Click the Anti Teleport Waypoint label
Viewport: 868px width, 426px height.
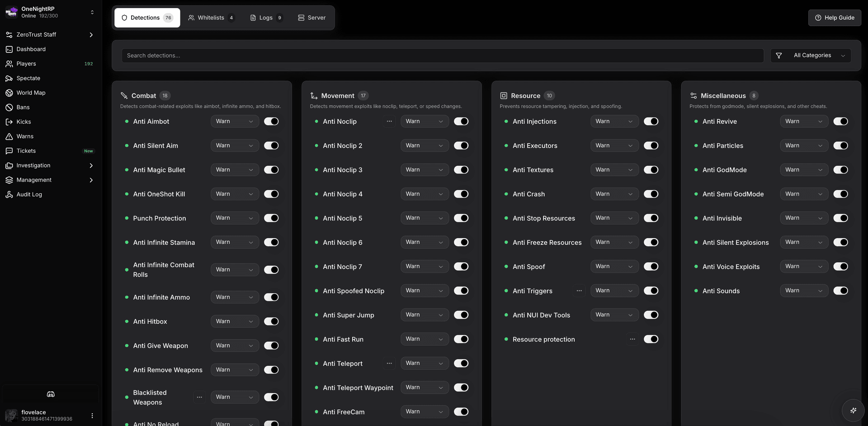pos(358,388)
